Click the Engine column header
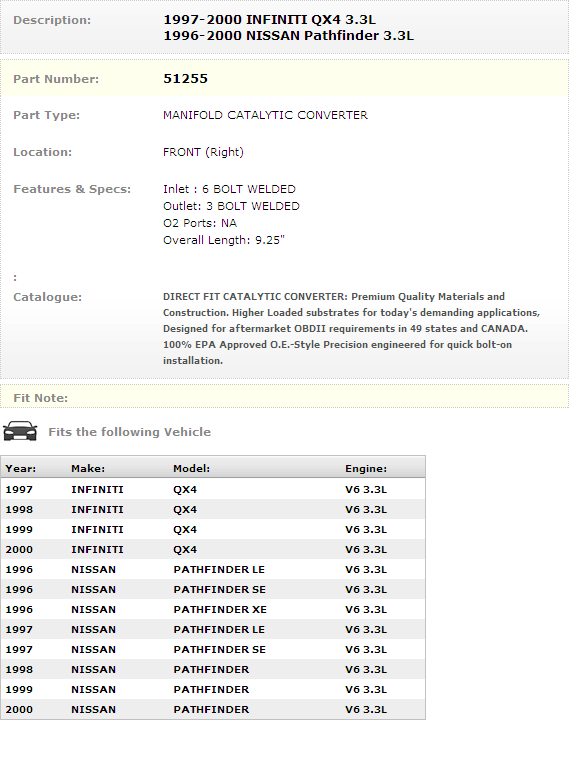The width and height of the screenshot is (570, 767). tap(366, 469)
